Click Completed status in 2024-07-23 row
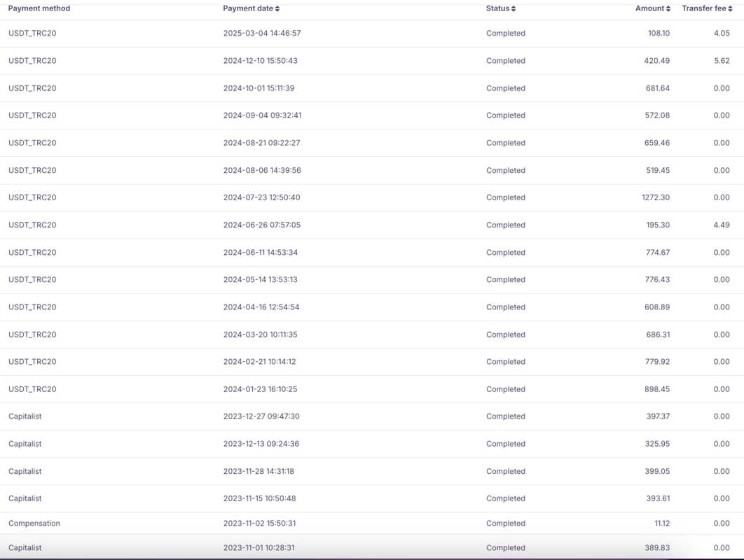744x560 pixels. [x=505, y=197]
